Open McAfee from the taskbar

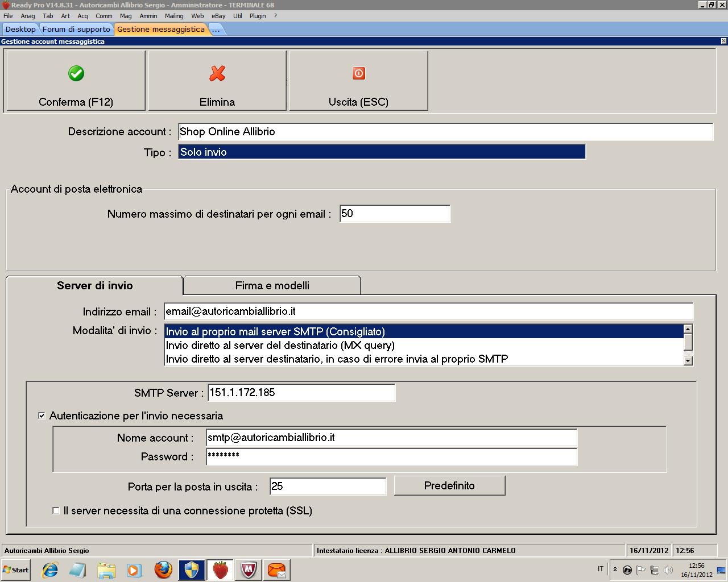point(249,569)
